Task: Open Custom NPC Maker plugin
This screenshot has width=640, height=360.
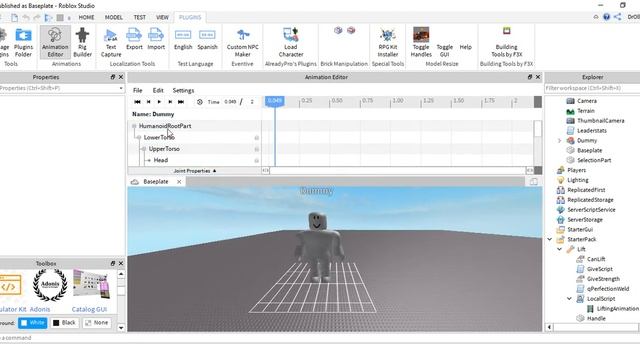Action: [x=242, y=42]
